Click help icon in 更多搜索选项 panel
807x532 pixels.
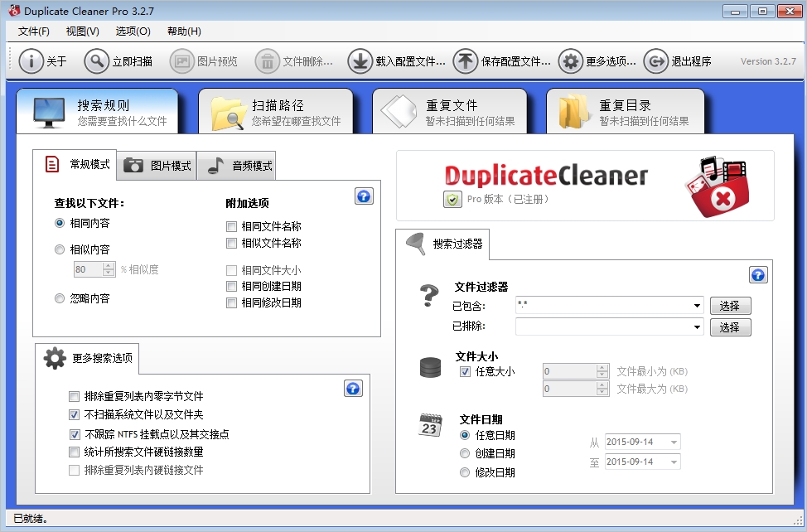click(353, 389)
